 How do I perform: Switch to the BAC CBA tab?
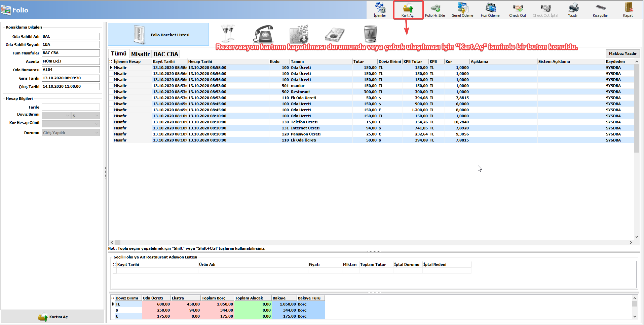tap(166, 54)
